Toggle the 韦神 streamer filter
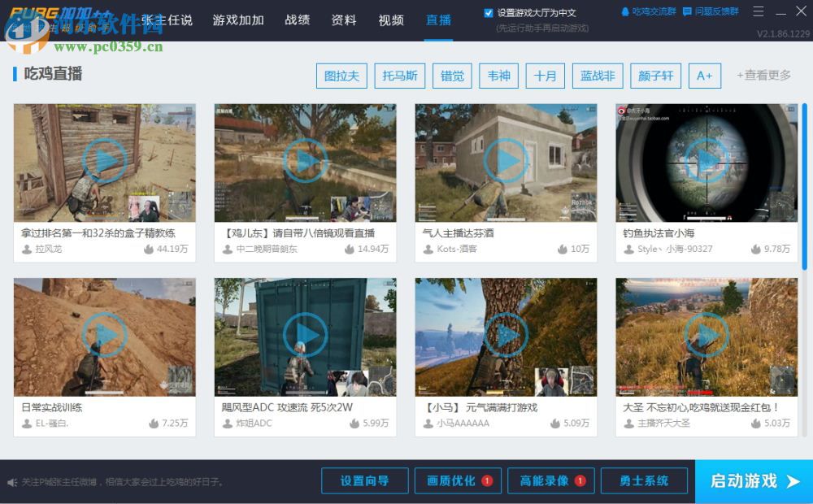This screenshot has height=504, width=813. 498,76
